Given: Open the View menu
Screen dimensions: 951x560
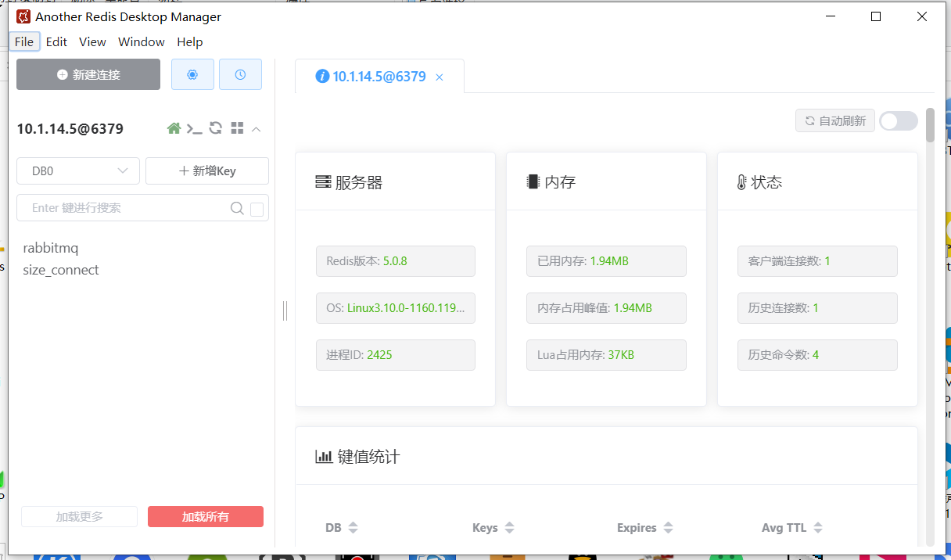Looking at the screenshot, I should click(92, 41).
